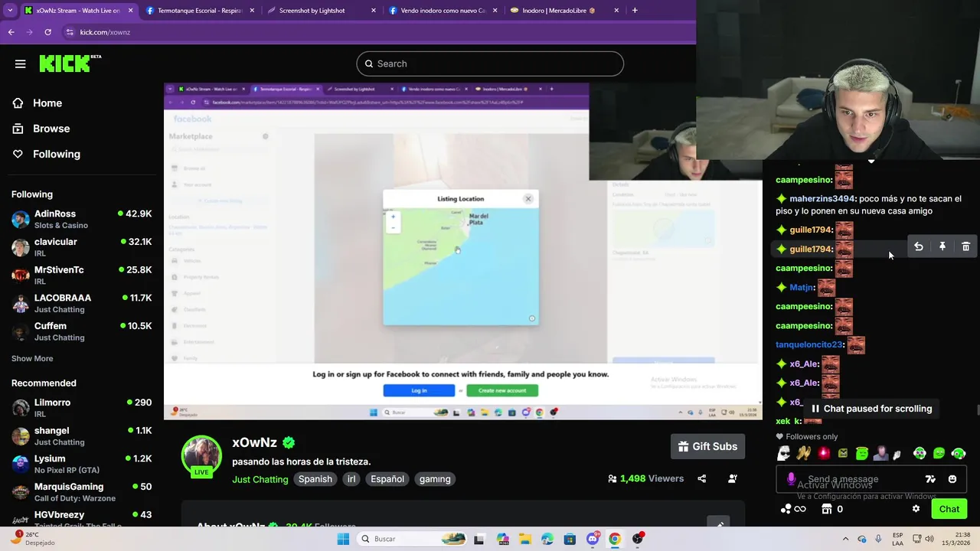Click tanqueloncito23 username in chat

click(x=808, y=344)
